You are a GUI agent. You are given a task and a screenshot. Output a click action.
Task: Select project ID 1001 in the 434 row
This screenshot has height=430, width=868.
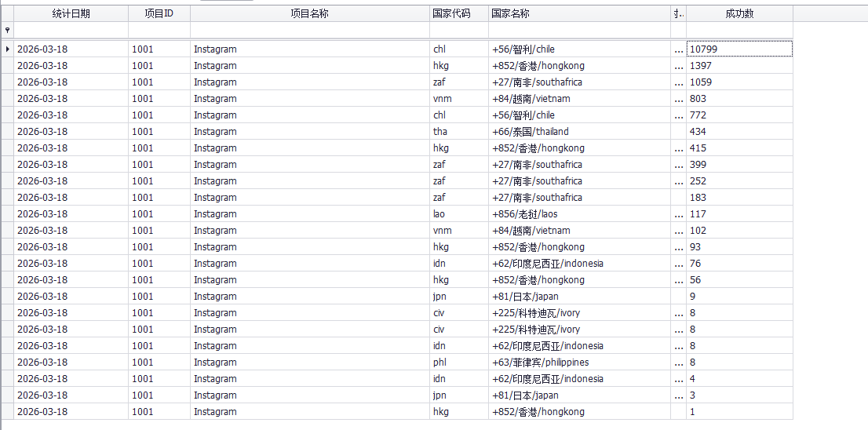(159, 132)
